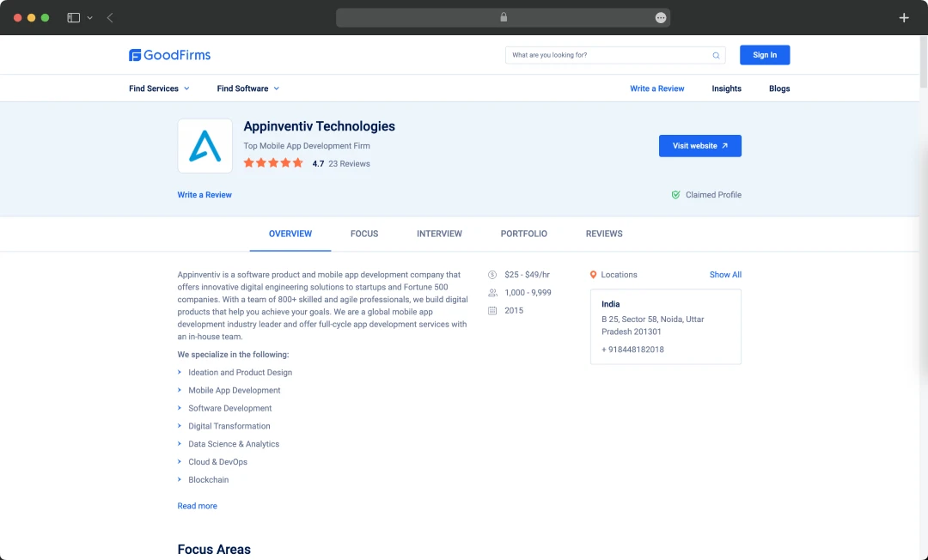Open a new tab with plus icon
Screen dimensions: 928x560
pyautogui.click(x=904, y=18)
